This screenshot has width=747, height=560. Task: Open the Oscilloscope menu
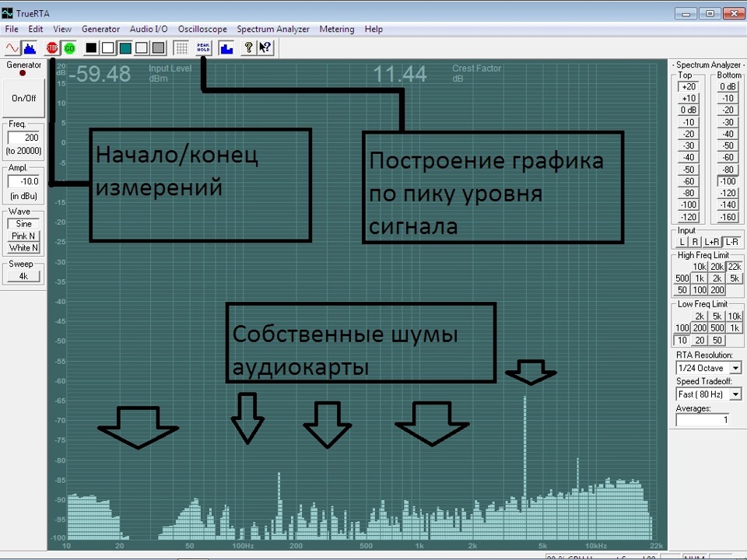pyautogui.click(x=202, y=29)
